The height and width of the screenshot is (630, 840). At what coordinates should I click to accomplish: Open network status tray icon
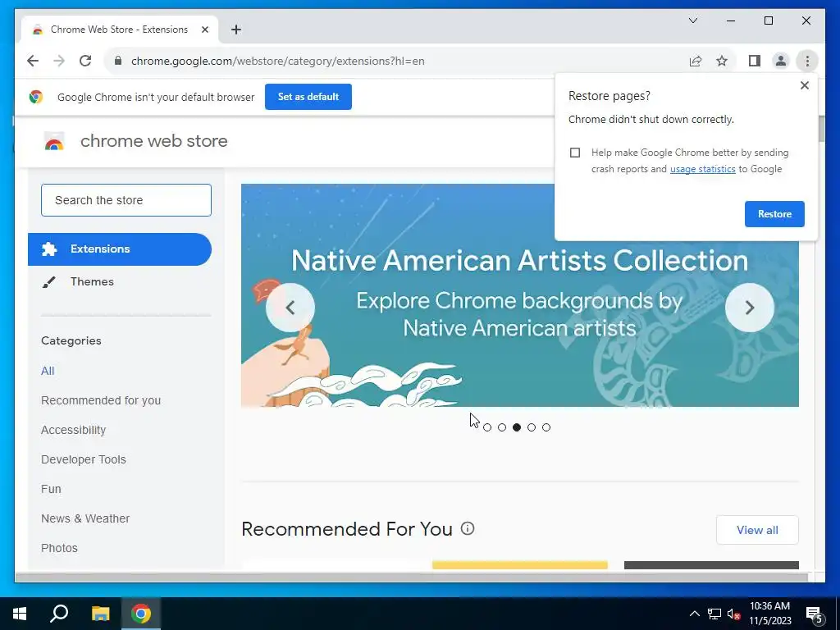714,614
